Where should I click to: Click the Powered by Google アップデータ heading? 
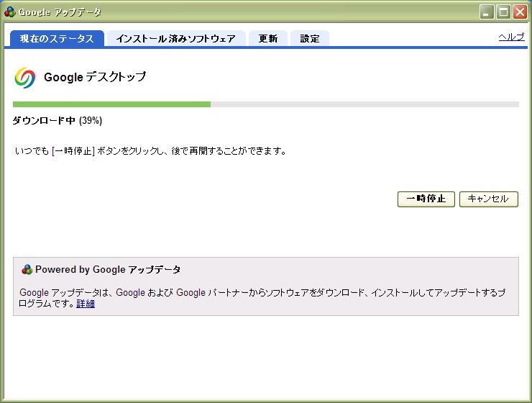pyautogui.click(x=108, y=270)
